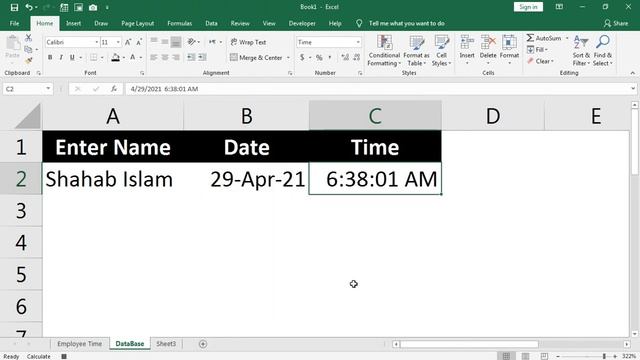The width and height of the screenshot is (640, 360).
Task: Open the font size dropdown
Action: click(118, 42)
